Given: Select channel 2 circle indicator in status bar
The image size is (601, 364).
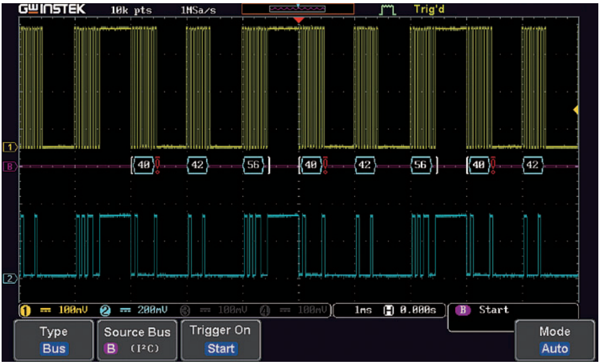Looking at the screenshot, I should pos(105,311).
